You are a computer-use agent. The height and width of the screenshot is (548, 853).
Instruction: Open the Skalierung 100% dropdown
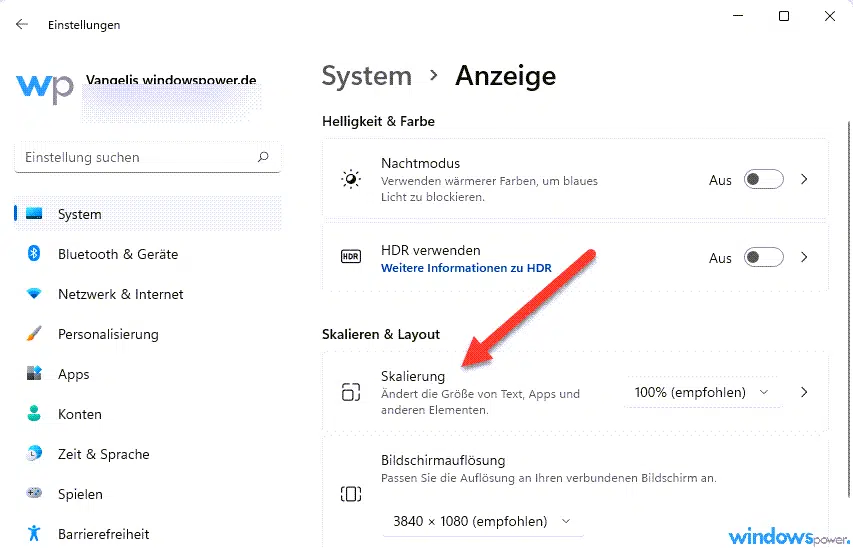pyautogui.click(x=702, y=393)
